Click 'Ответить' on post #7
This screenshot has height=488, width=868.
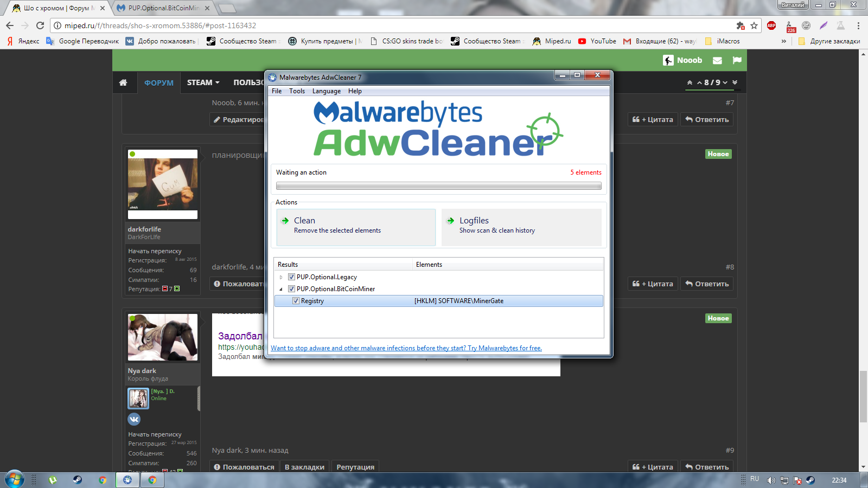point(707,120)
